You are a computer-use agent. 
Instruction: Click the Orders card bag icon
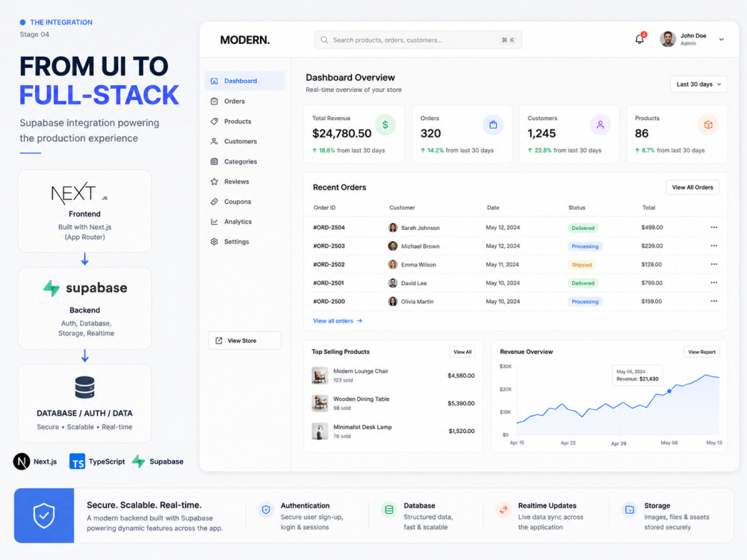click(x=493, y=125)
